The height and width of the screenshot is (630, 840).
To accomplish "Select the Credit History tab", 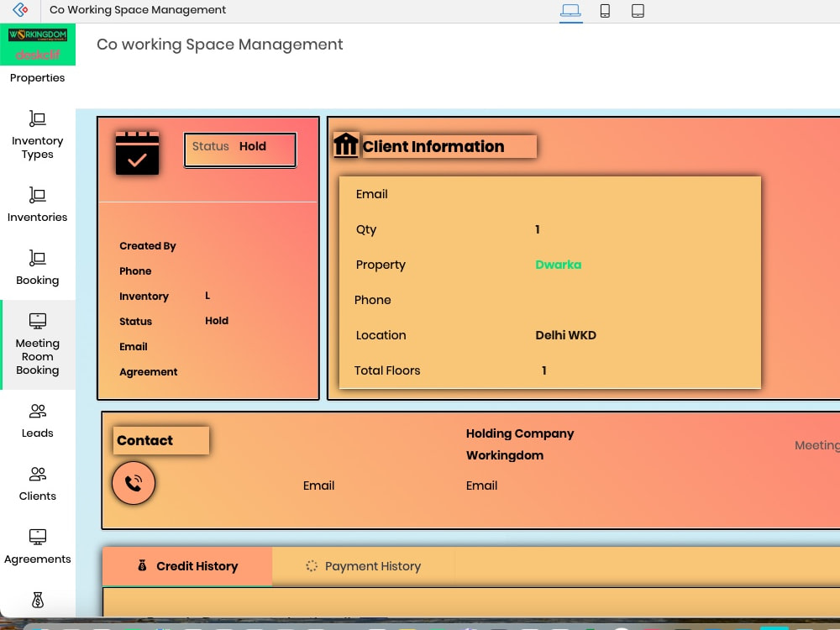I will point(187,566).
